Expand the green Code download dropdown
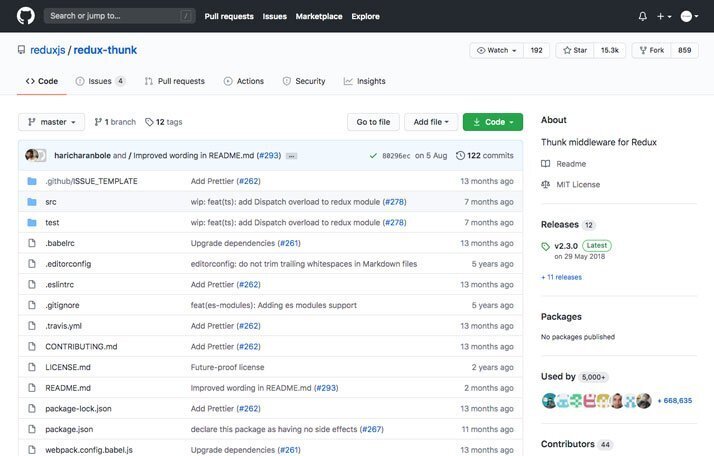The height and width of the screenshot is (456, 714). click(493, 122)
